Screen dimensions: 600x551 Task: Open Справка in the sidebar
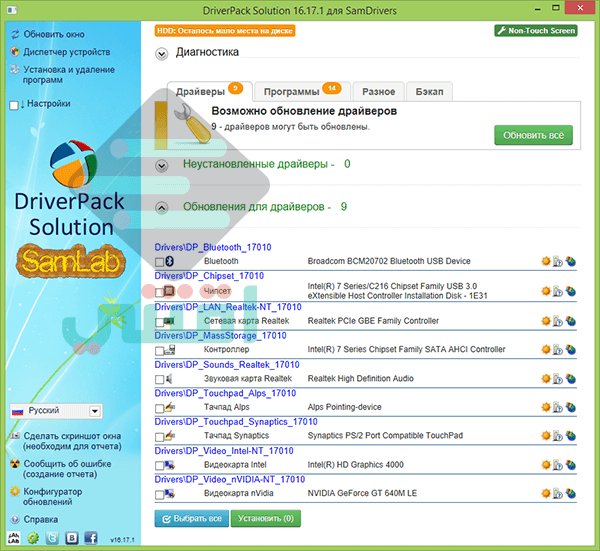(x=41, y=520)
